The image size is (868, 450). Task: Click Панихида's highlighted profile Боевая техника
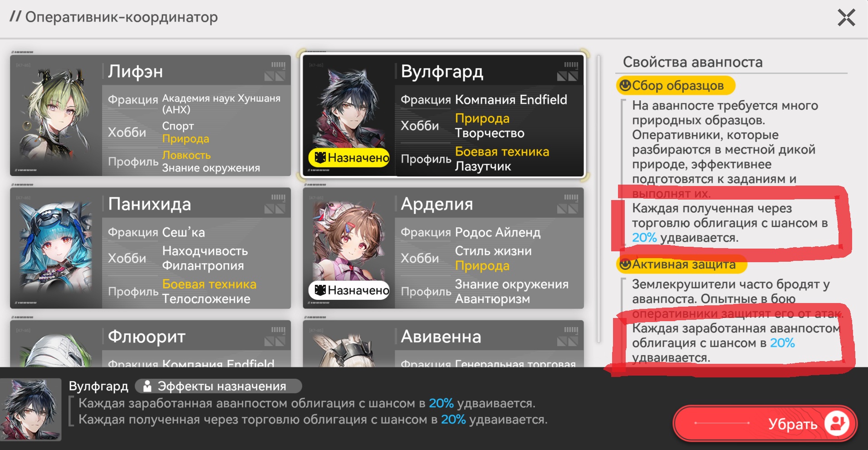(209, 284)
